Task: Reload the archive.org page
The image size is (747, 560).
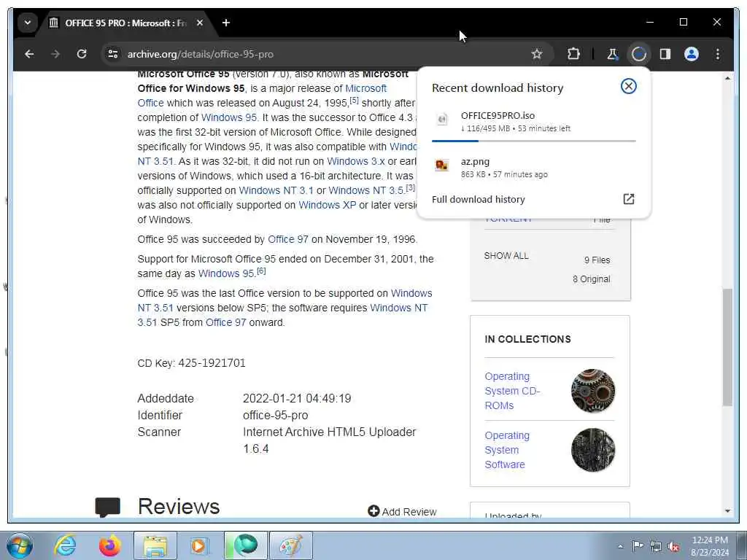Action: point(82,54)
